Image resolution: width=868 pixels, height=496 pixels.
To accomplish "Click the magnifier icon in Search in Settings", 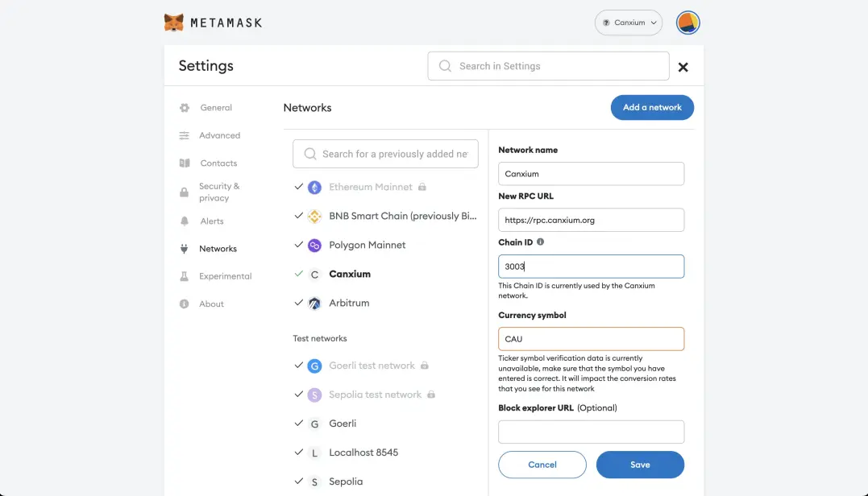I will 445,66.
